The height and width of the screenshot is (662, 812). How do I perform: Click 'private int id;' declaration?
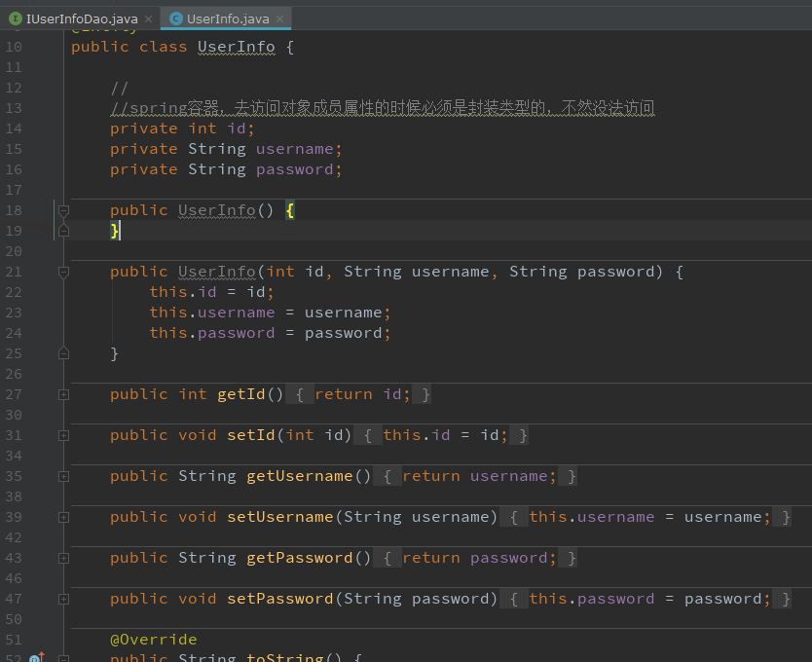pos(182,129)
